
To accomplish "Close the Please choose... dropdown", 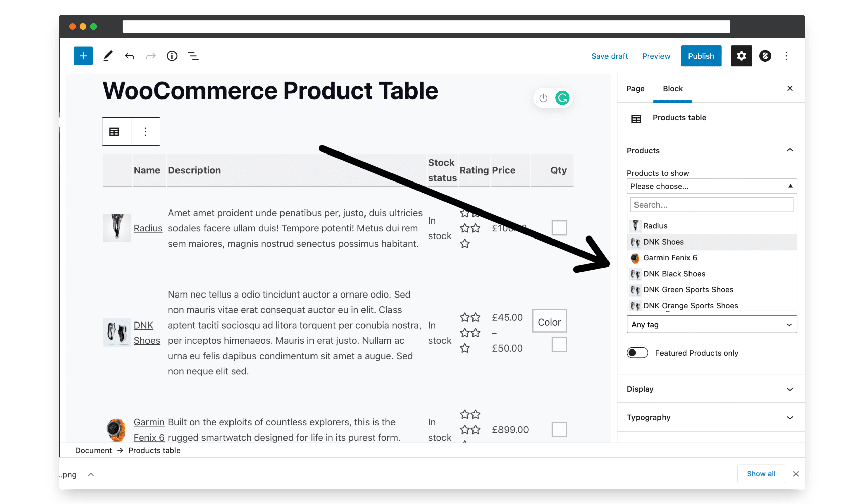I will [712, 186].
